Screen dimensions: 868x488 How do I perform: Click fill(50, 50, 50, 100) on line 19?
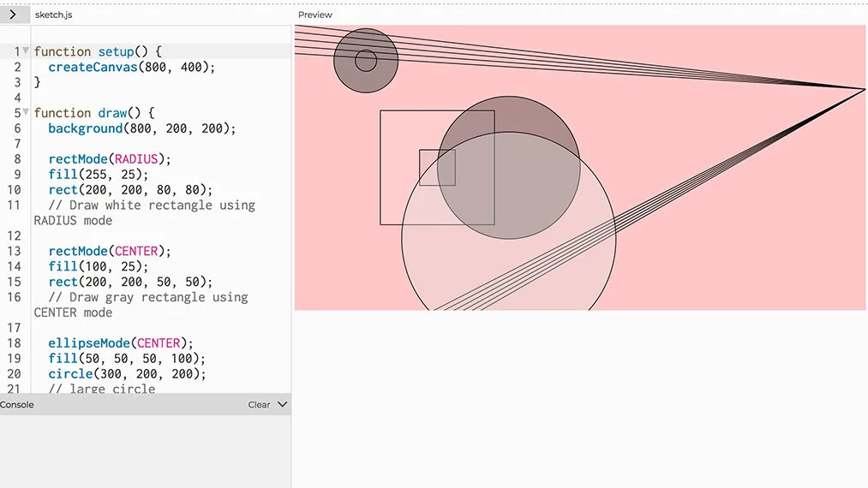[127, 359]
